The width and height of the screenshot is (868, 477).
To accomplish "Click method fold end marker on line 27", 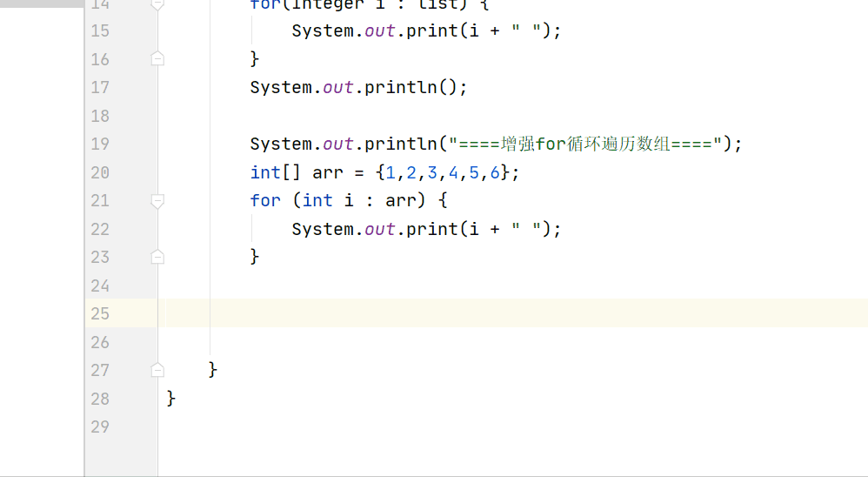I will [x=157, y=370].
